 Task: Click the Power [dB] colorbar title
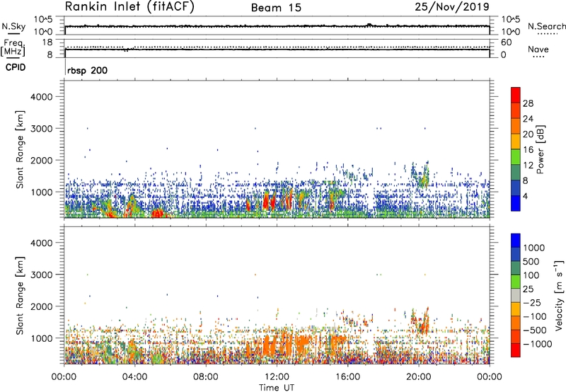[x=540, y=149]
